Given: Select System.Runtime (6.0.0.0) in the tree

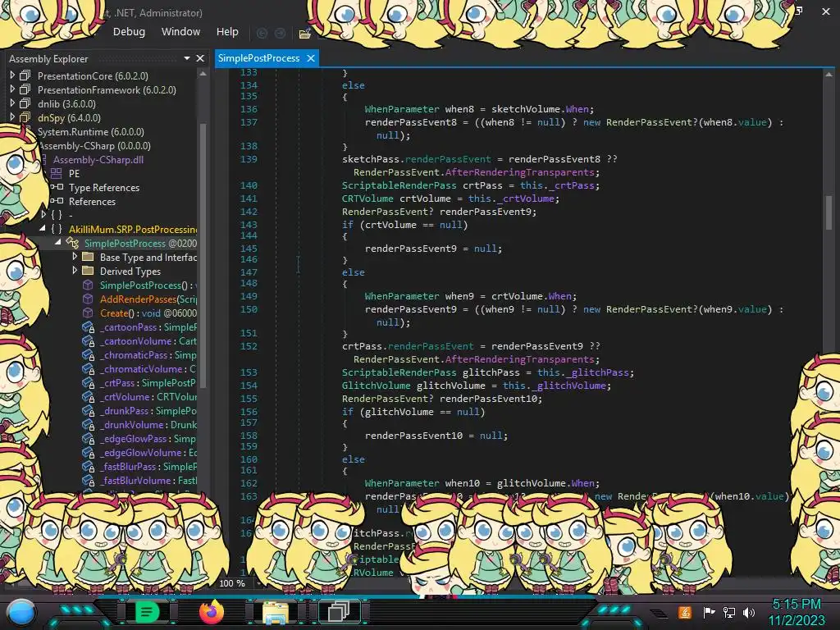Looking at the screenshot, I should [90, 131].
